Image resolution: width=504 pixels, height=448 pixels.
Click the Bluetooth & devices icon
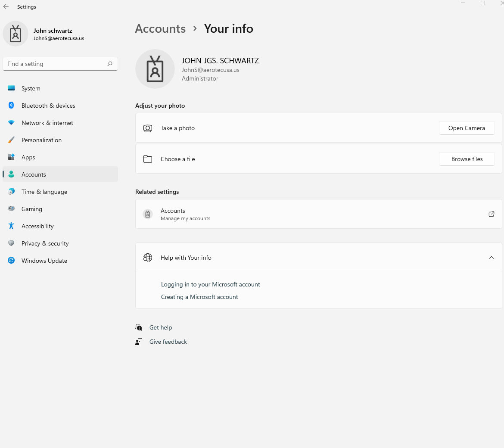pyautogui.click(x=11, y=106)
